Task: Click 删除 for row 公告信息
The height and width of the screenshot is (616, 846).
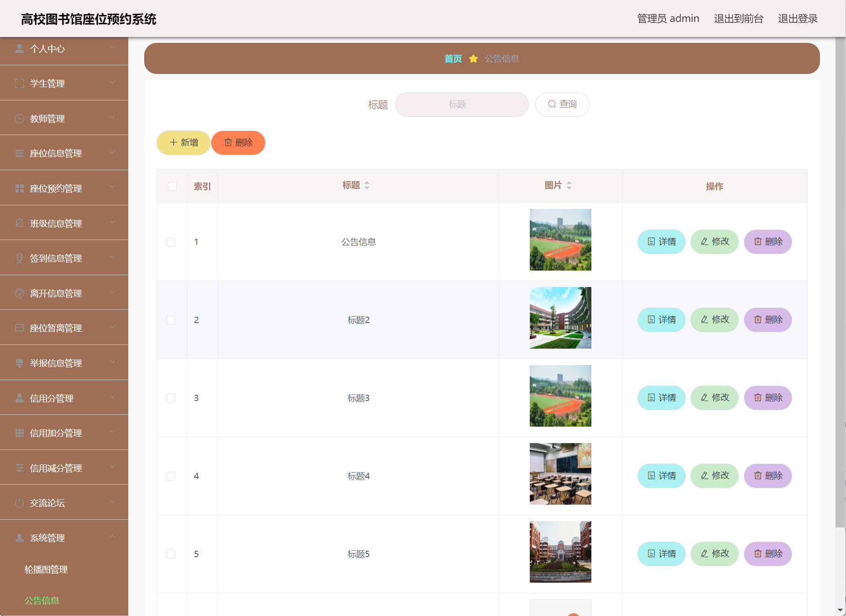Action: (x=768, y=242)
